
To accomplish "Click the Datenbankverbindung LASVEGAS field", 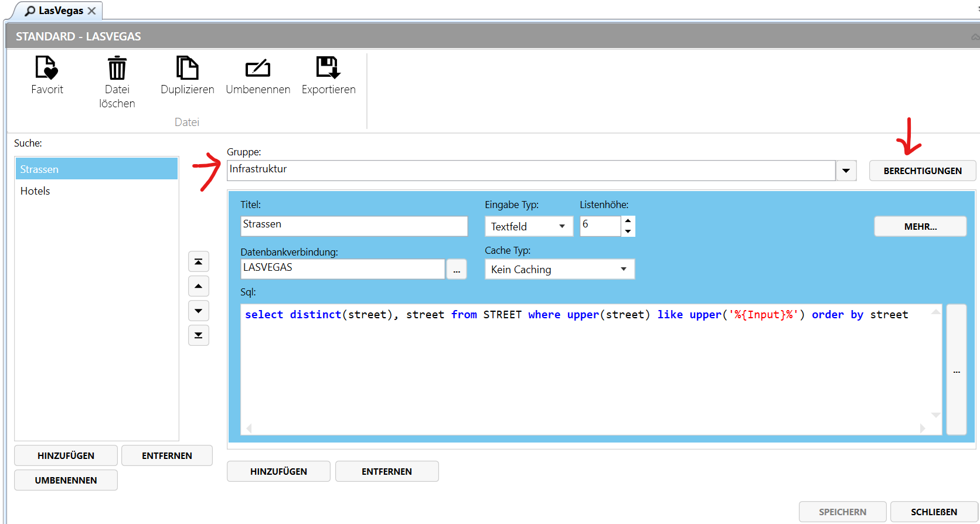I will (342, 269).
